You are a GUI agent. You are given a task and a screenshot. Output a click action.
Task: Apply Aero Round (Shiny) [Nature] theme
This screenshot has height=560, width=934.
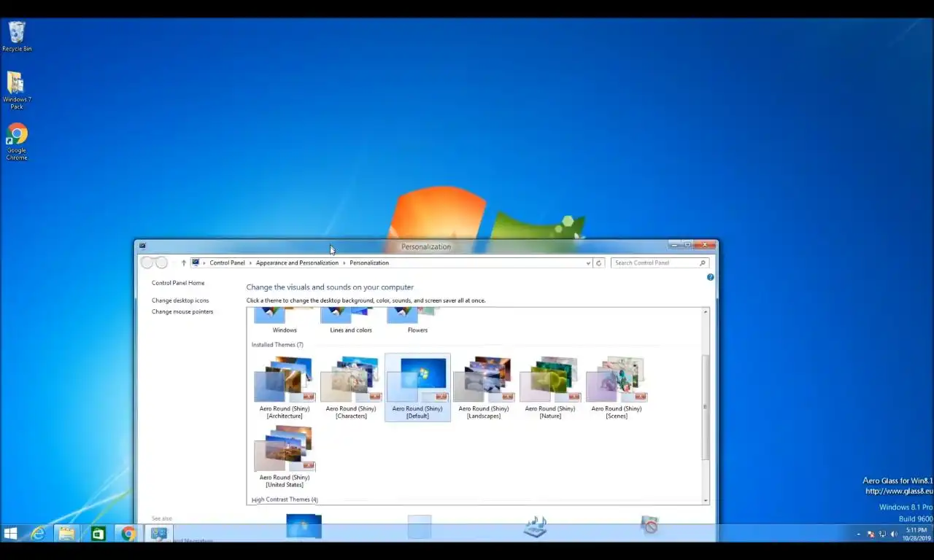click(x=550, y=387)
